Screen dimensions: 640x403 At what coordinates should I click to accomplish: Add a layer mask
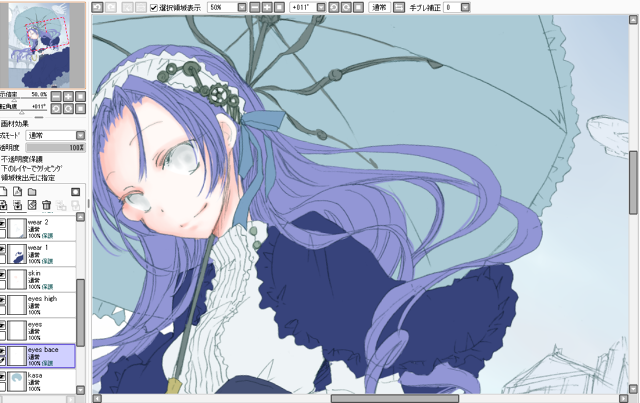point(76,191)
